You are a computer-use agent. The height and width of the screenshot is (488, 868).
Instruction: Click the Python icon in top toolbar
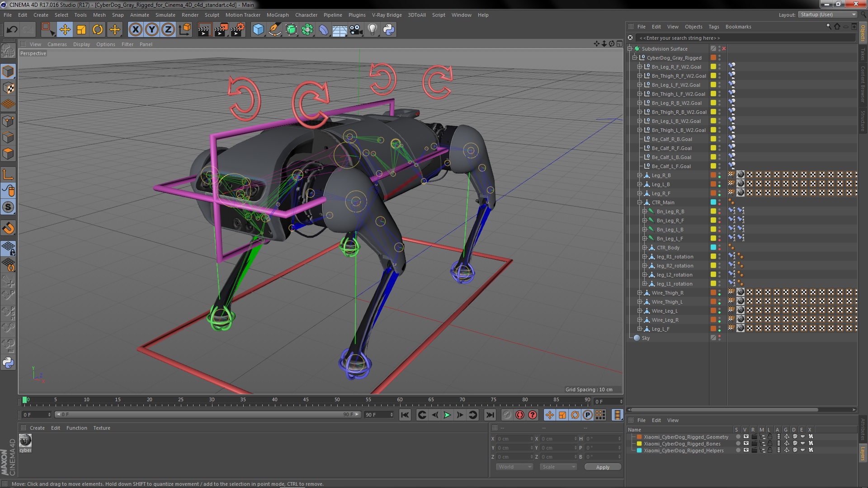tap(389, 30)
